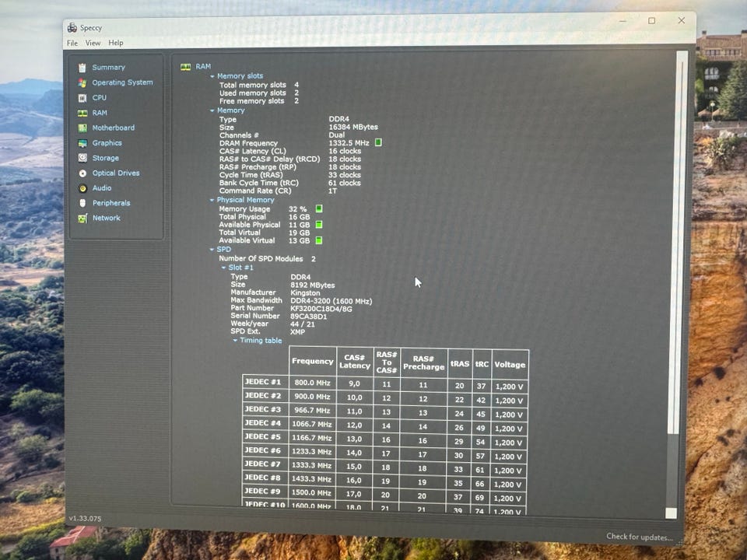Click the Audio speaker icon
The width and height of the screenshot is (747, 560).
(82, 188)
